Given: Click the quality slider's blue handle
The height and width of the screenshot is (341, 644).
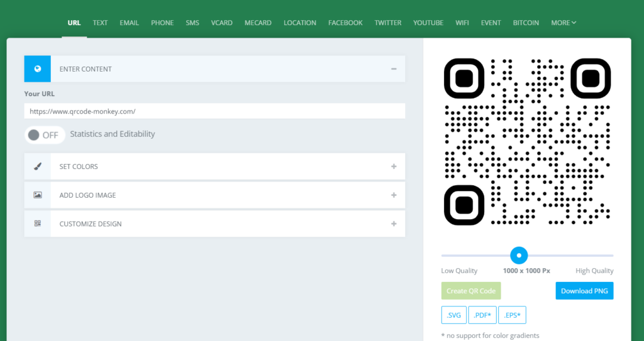Looking at the screenshot, I should point(519,255).
